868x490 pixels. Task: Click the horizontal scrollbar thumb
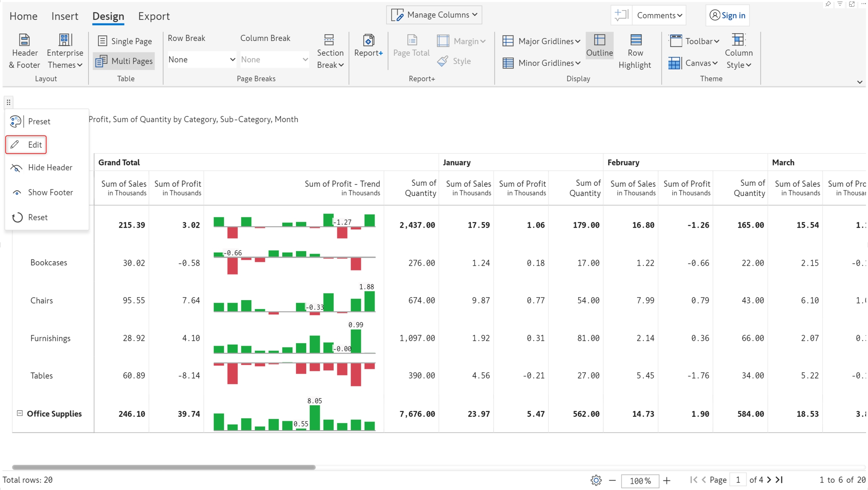pos(164,467)
